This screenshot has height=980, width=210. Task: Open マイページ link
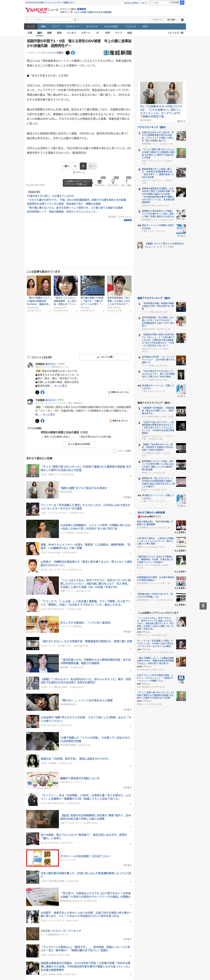pos(157,20)
